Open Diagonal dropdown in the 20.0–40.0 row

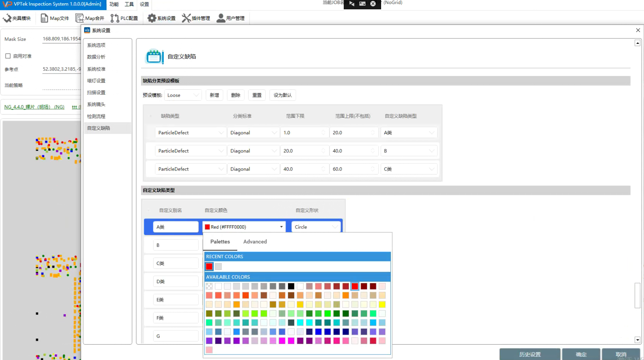pyautogui.click(x=253, y=151)
